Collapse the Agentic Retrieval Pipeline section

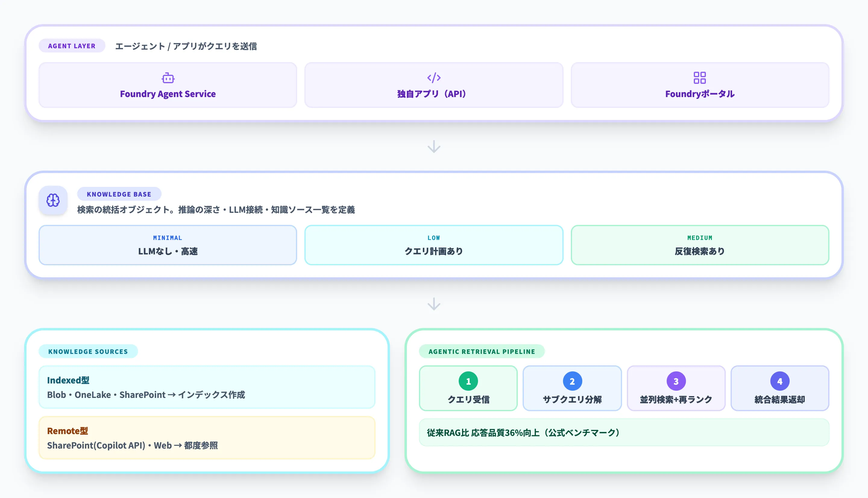pyautogui.click(x=482, y=351)
